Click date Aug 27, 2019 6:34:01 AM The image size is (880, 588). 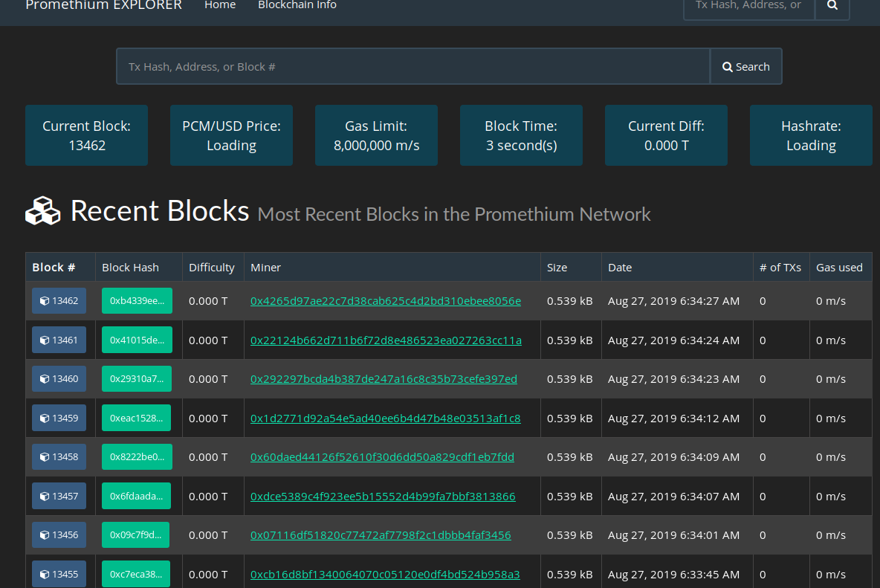coord(673,534)
